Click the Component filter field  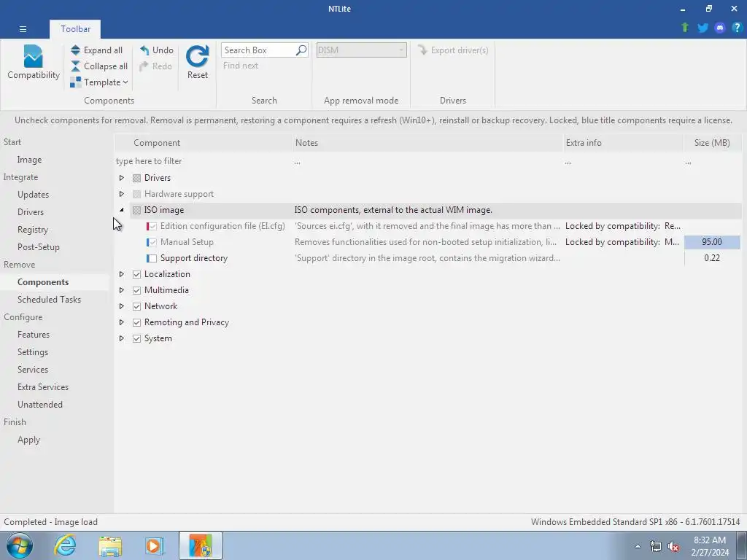click(x=204, y=161)
